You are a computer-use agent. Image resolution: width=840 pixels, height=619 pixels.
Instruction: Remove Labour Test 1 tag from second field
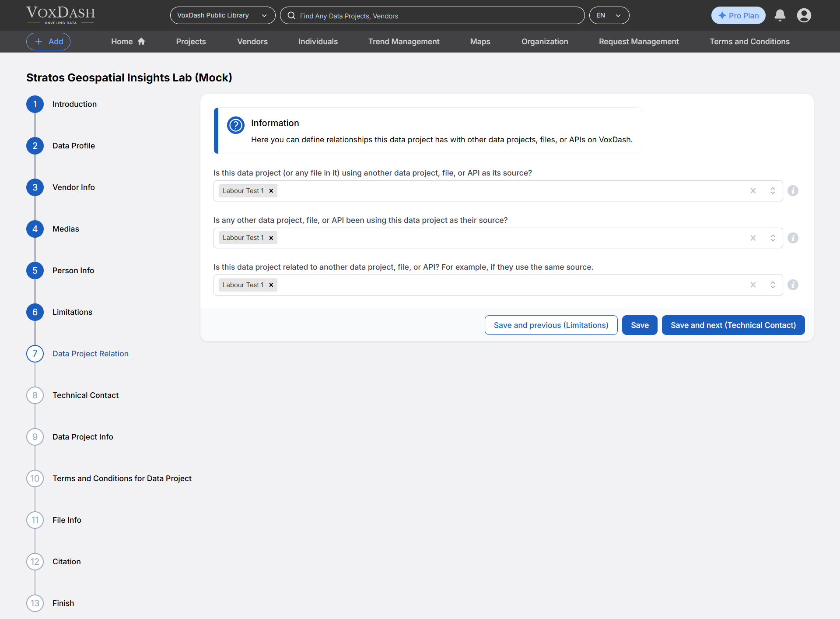pos(271,238)
